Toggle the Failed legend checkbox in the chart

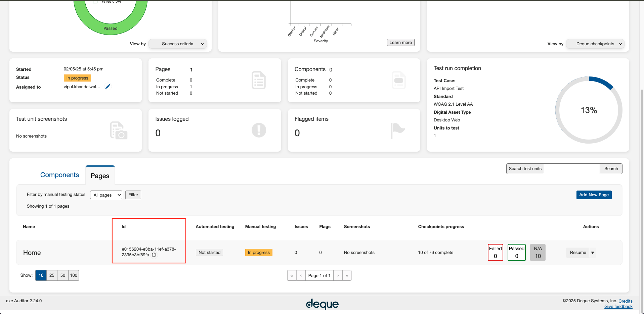[x=95, y=2]
